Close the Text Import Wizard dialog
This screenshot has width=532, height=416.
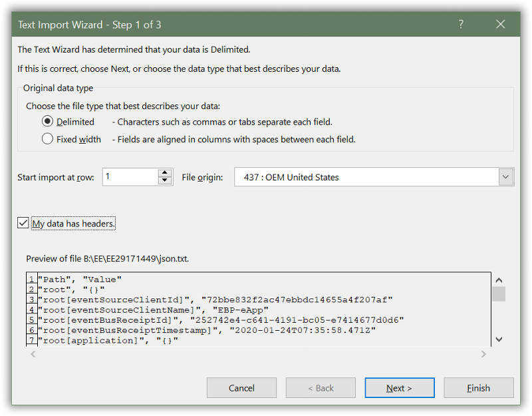(501, 23)
